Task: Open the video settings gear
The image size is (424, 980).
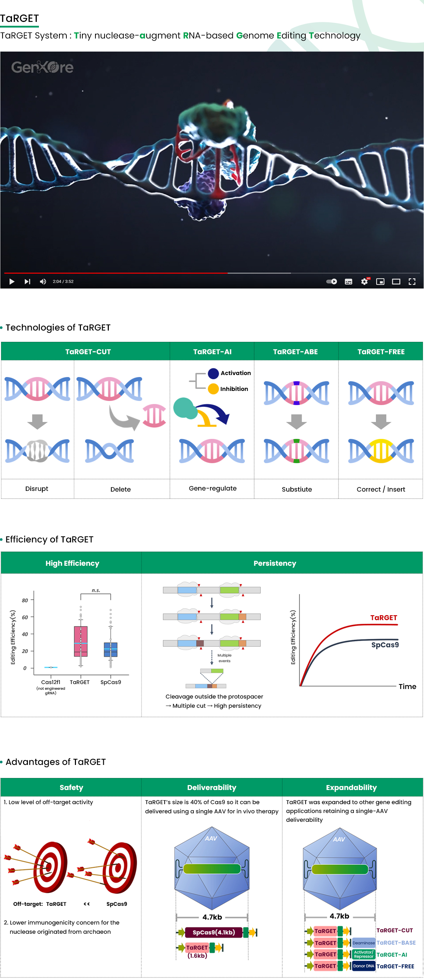Action: [364, 281]
